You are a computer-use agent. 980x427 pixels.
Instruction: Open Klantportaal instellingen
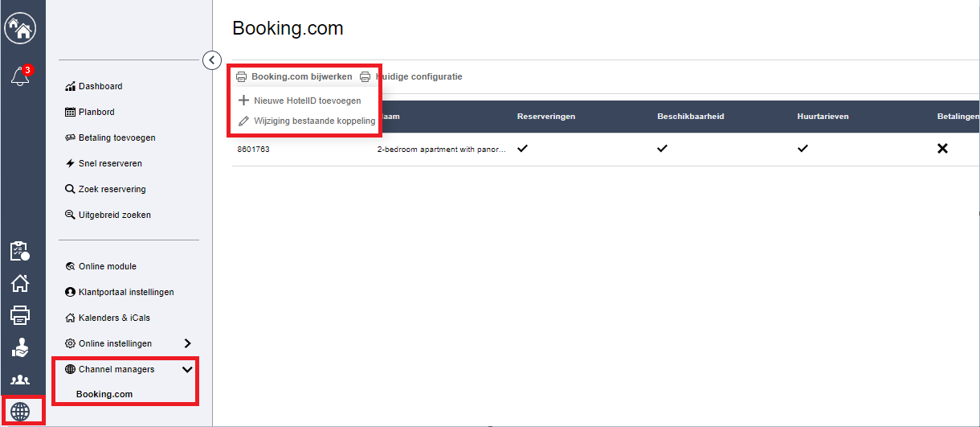point(120,292)
